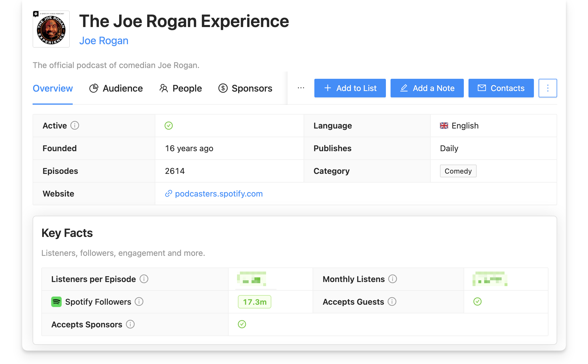588x364 pixels.
Task: Click the info icon beside Accepts Guests
Action: coord(392,302)
